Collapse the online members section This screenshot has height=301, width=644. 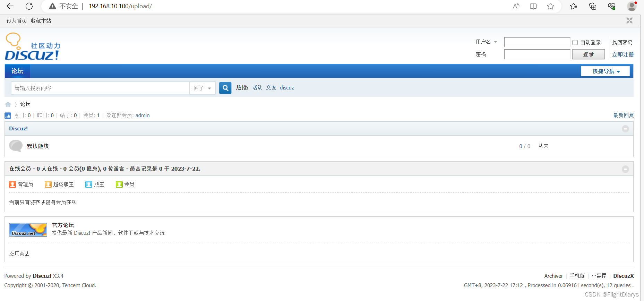[625, 169]
